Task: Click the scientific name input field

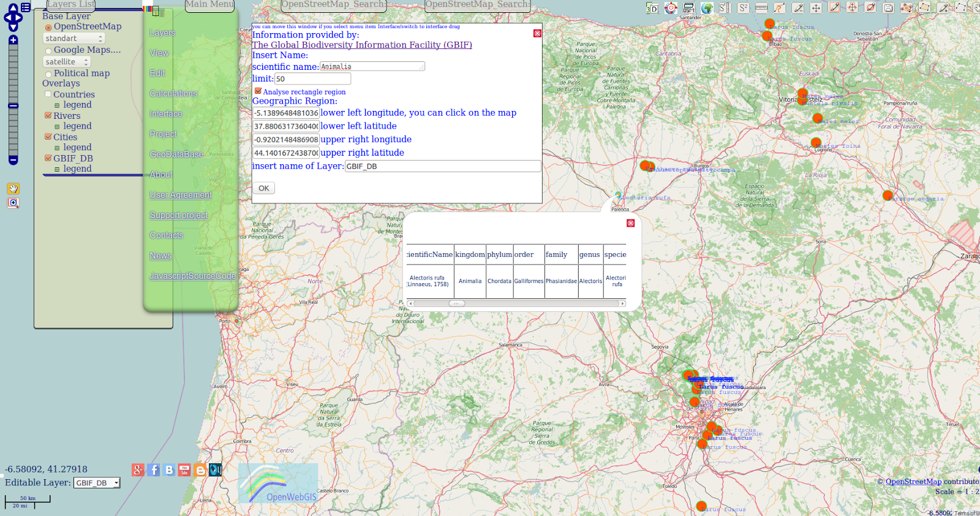Action: click(x=372, y=66)
